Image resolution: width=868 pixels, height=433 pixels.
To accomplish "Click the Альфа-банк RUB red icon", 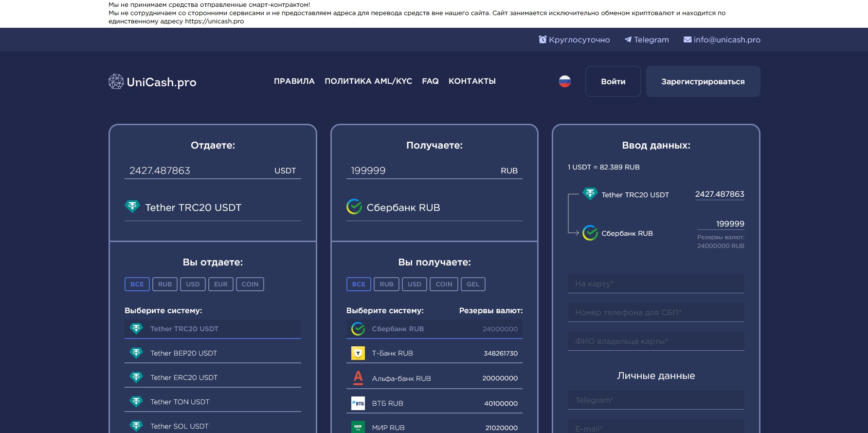I will pos(358,378).
